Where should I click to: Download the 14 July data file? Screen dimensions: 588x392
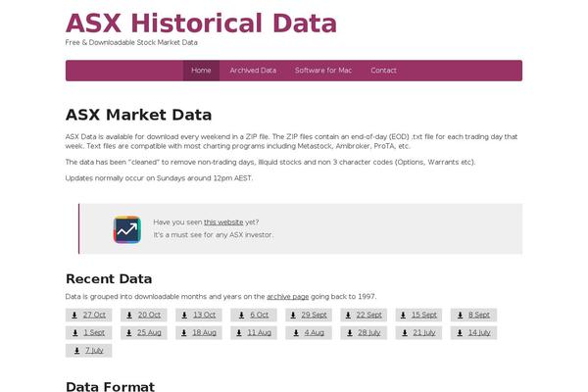click(x=473, y=333)
